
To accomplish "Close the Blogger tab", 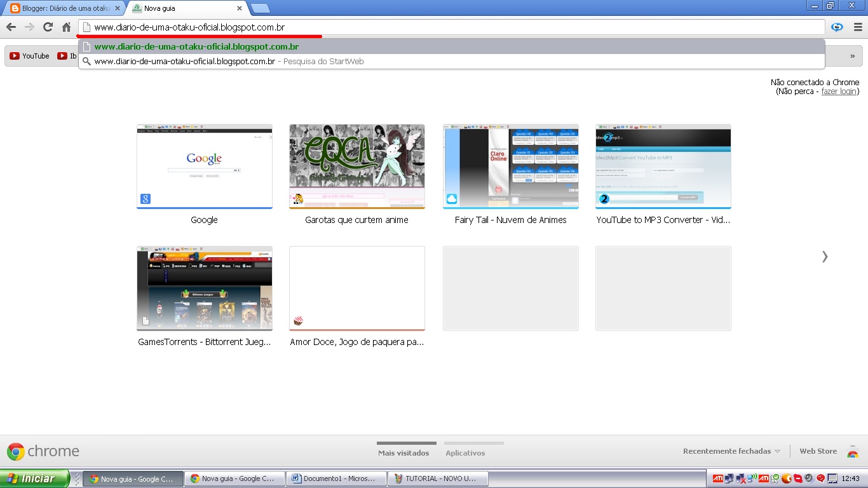I will (x=118, y=8).
